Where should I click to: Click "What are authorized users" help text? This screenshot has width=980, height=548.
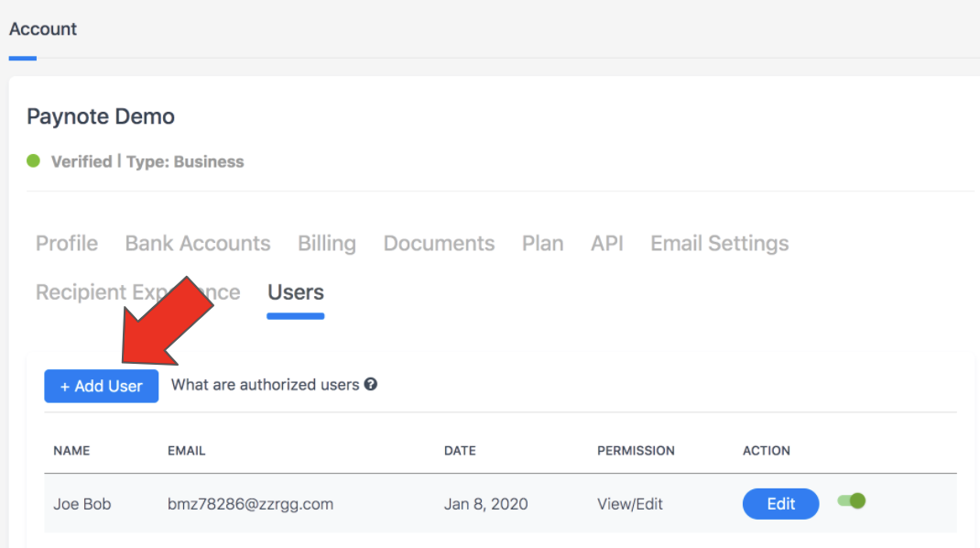point(265,385)
